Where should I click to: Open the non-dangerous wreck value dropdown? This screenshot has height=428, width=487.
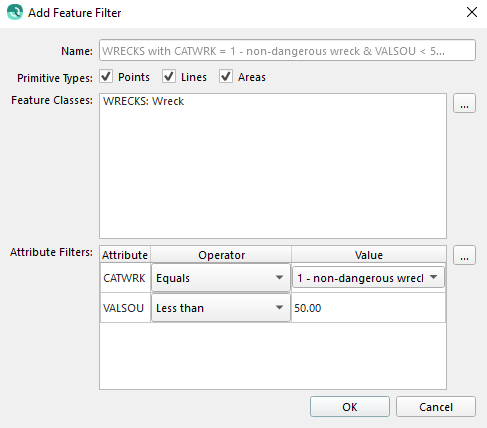point(368,278)
